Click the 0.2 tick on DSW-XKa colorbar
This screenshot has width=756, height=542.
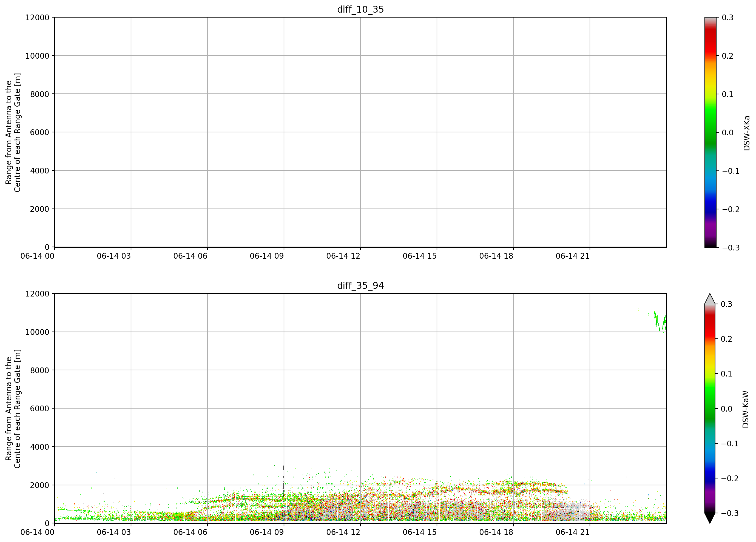click(728, 56)
